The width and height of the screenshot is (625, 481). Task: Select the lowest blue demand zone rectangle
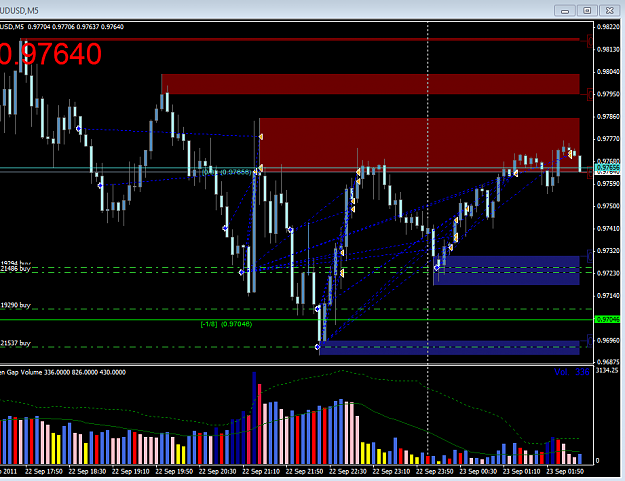click(450, 347)
